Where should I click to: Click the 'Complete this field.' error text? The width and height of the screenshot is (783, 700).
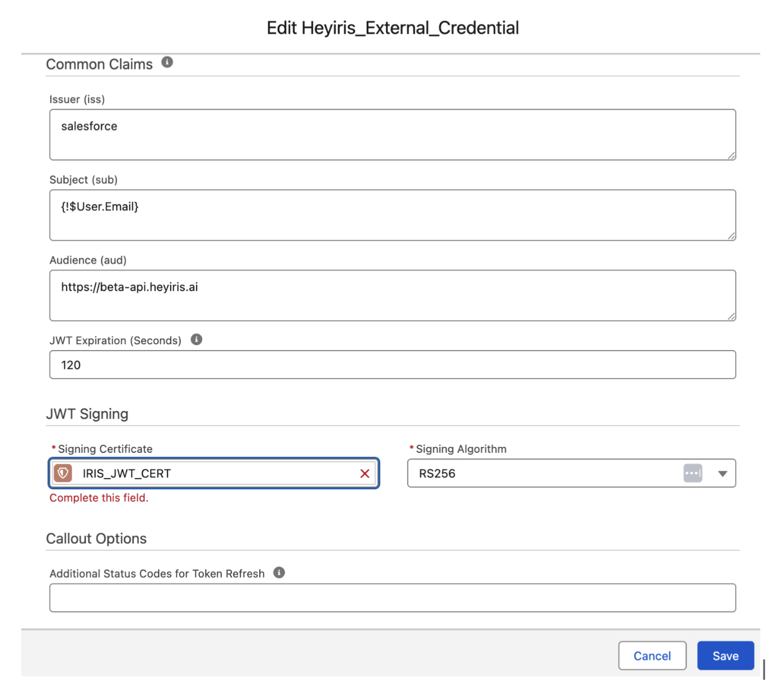click(x=99, y=498)
